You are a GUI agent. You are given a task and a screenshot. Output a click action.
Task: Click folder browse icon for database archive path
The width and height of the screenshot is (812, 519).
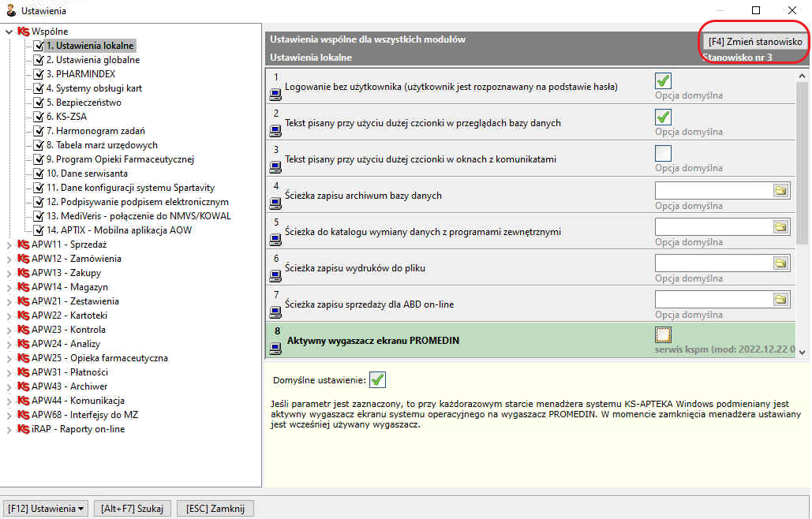[x=780, y=191]
